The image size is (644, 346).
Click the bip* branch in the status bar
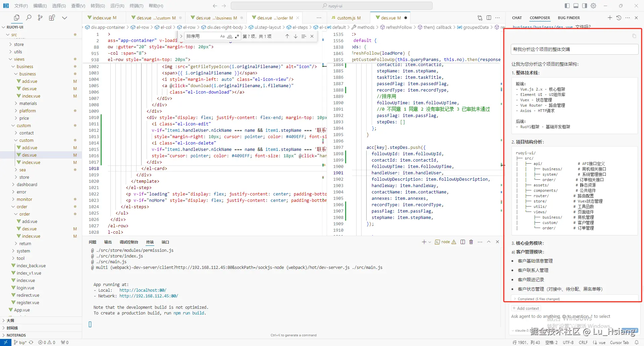pos(20,342)
